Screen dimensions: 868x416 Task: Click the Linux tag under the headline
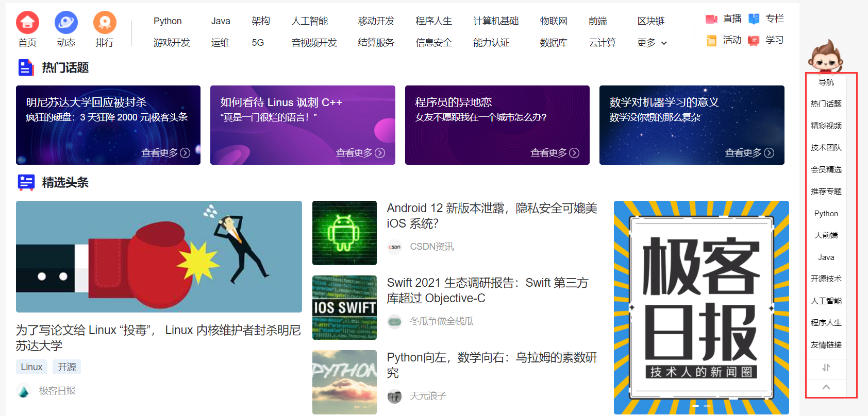point(31,367)
